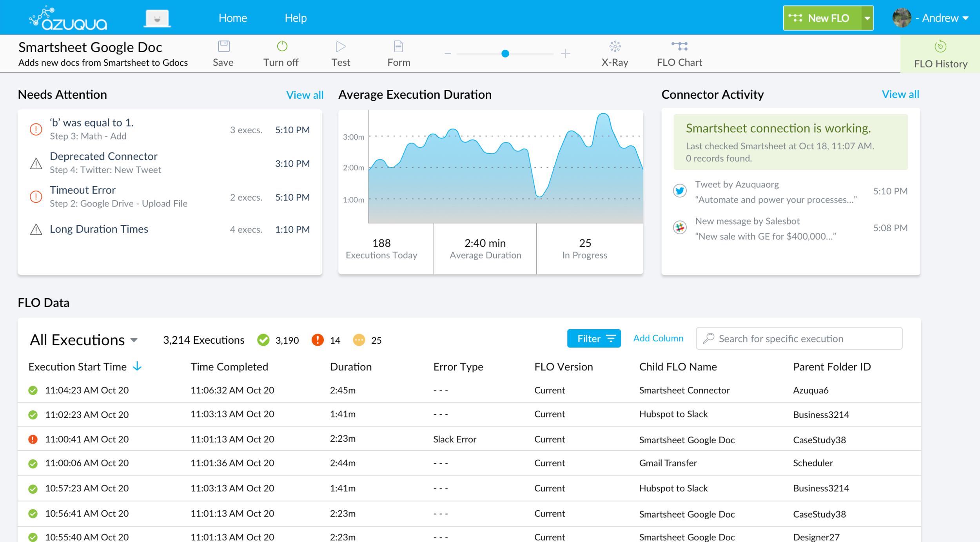
Task: Zoom in with plus icon
Action: click(565, 54)
